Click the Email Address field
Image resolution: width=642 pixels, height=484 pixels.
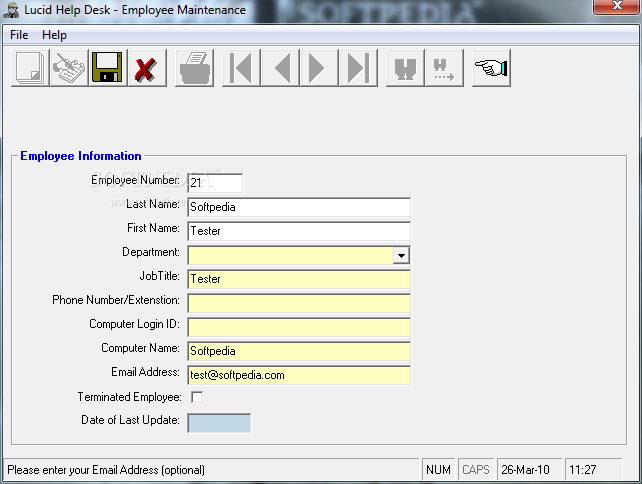click(x=299, y=375)
